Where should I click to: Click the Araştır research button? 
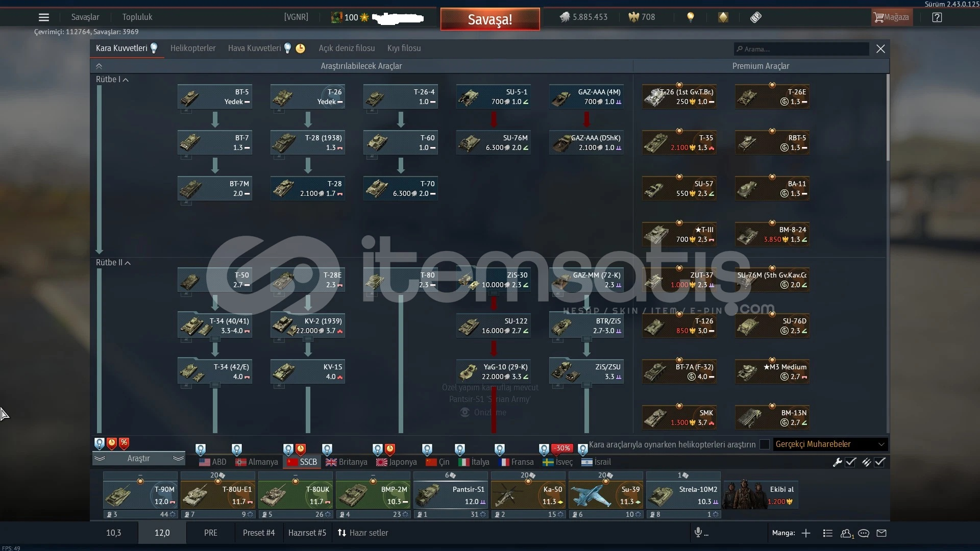[138, 459]
